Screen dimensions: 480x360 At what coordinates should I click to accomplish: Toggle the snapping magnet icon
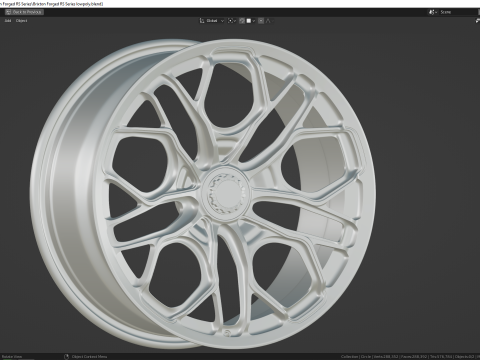pos(242,21)
